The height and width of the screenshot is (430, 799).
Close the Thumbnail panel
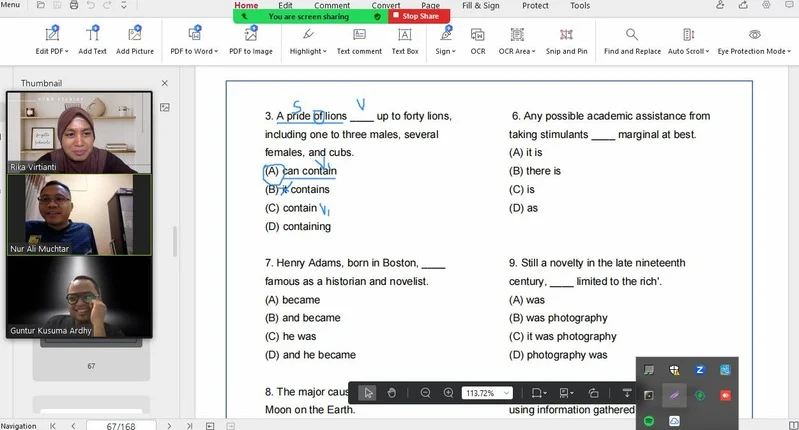point(165,83)
